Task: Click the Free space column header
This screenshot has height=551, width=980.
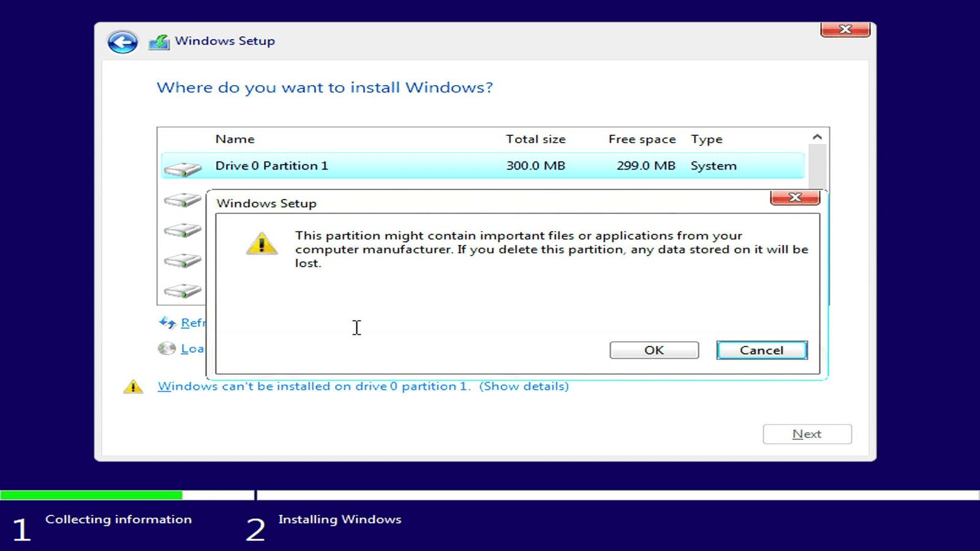Action: click(642, 140)
